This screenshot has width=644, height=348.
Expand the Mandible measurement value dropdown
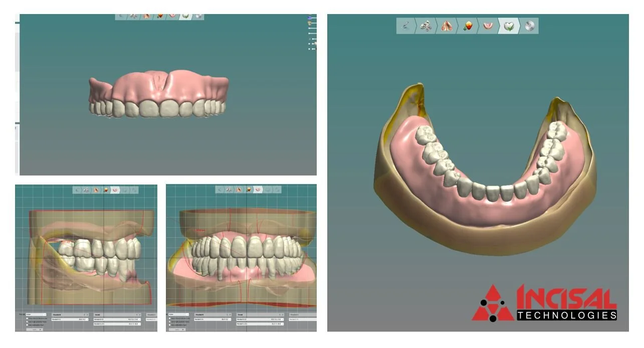(88, 319)
